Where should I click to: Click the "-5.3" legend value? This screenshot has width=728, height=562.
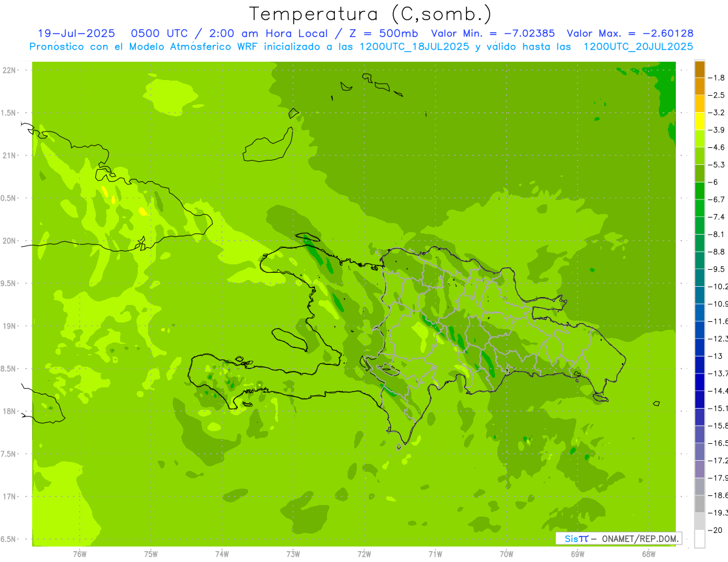coord(716,165)
